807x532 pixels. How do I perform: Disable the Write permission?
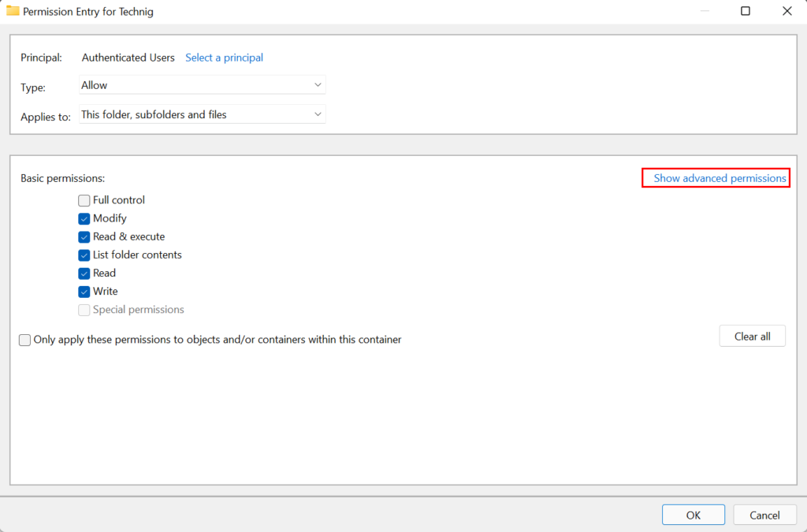click(84, 291)
